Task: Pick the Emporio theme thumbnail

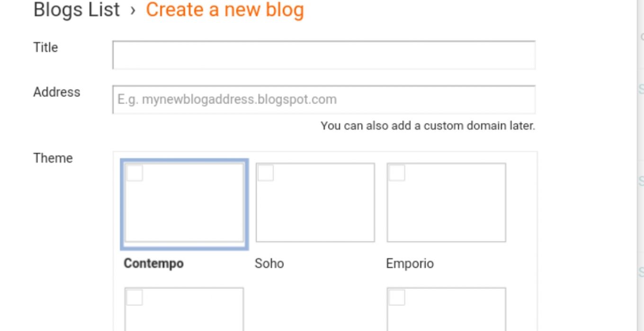Action: click(447, 202)
